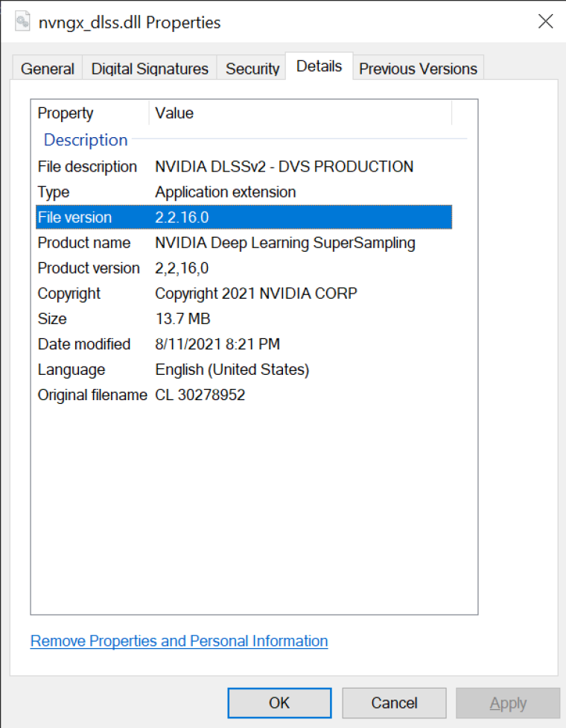Select the Product version row label
566x728 pixels.
tap(89, 268)
